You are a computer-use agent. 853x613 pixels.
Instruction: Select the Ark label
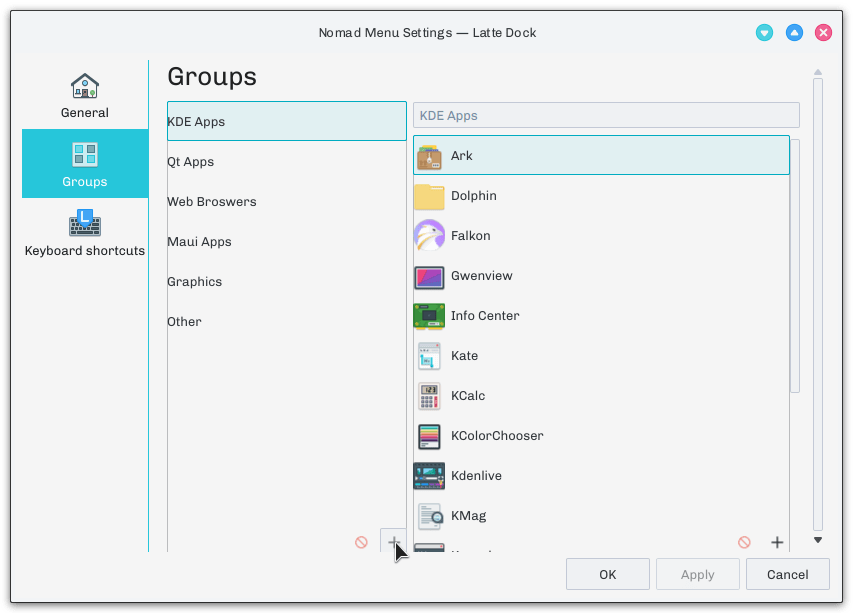[461, 156]
